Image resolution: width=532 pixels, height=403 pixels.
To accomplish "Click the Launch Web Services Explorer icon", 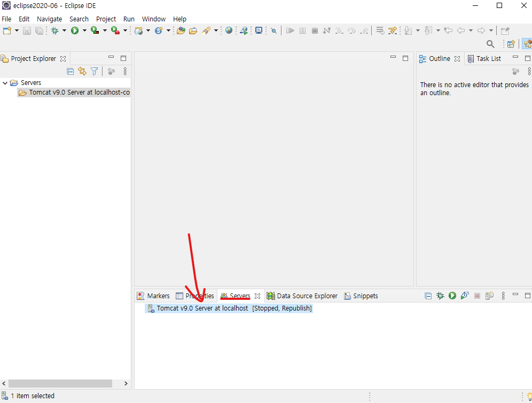I will (244, 30).
